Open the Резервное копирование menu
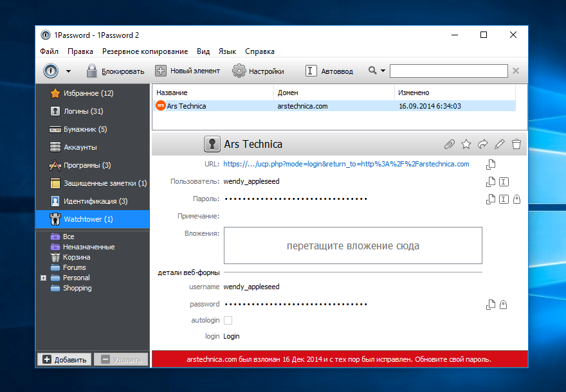This screenshot has width=566, height=392. pyautogui.click(x=145, y=51)
